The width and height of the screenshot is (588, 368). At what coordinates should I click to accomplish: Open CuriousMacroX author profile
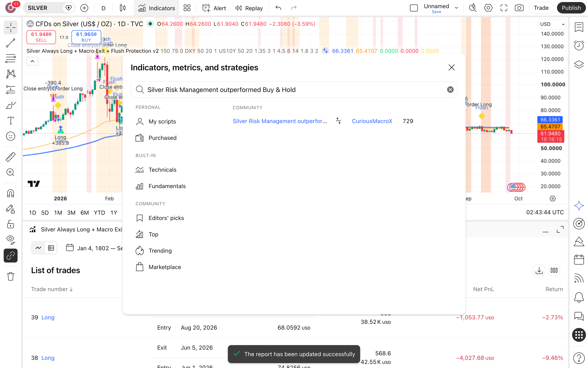click(372, 121)
